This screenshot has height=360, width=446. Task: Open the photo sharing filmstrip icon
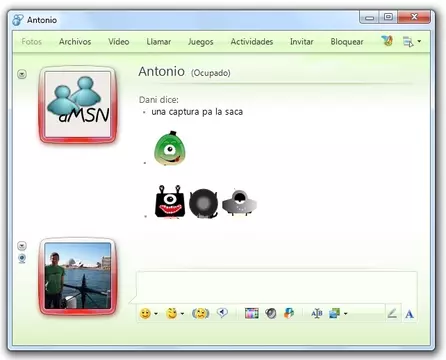point(252,313)
